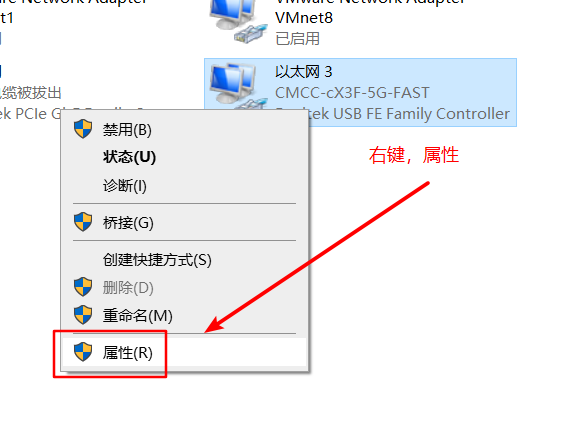Click the VMnet8 adapter name label

[x=304, y=18]
